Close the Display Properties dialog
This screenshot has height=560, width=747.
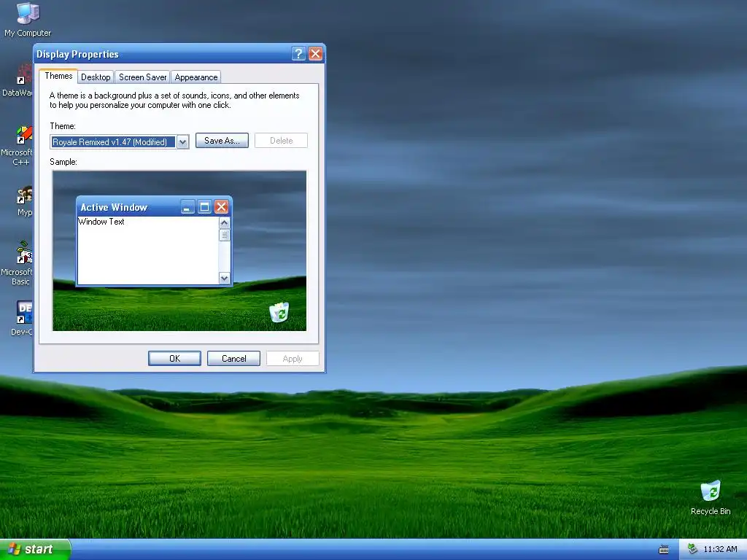pyautogui.click(x=315, y=54)
